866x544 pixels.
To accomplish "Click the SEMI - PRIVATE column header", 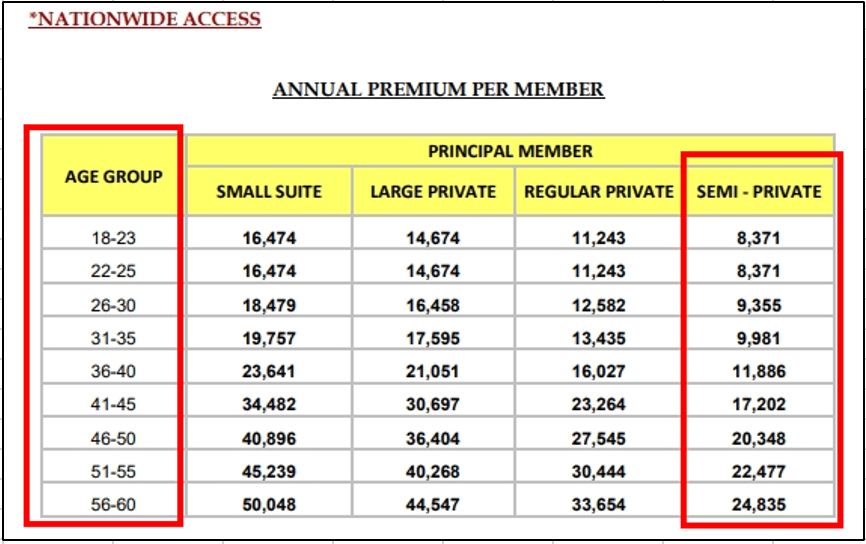I will coord(758,191).
